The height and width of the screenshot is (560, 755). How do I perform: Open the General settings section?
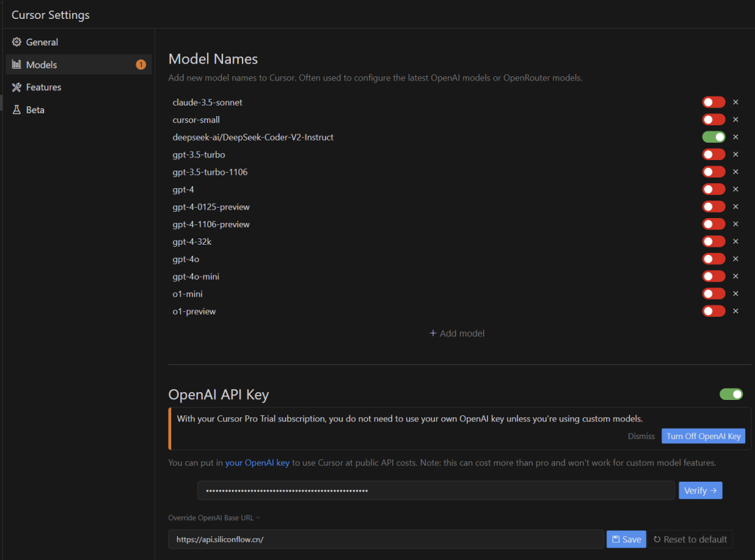pyautogui.click(x=78, y=42)
